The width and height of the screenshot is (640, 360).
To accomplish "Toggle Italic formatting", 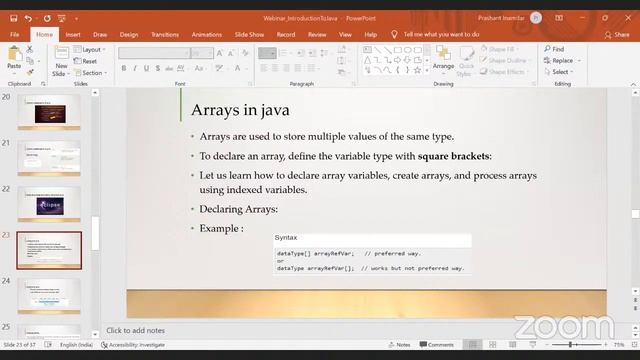I will click(135, 68).
